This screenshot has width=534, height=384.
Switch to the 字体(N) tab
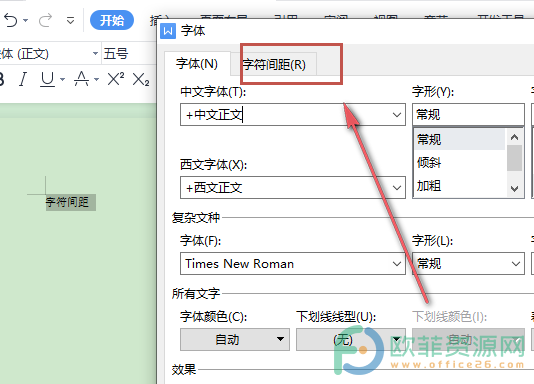(197, 64)
